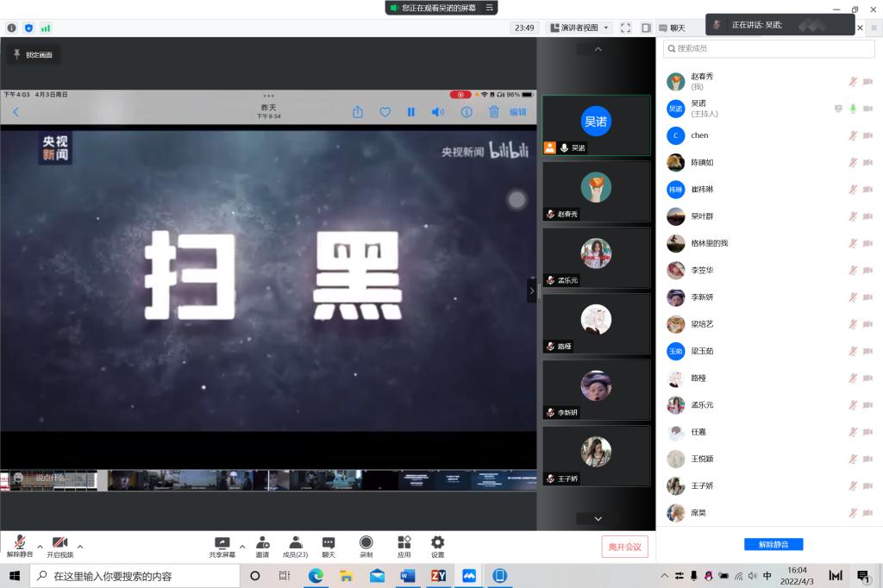Click the red 离开会议 button

[x=624, y=547]
